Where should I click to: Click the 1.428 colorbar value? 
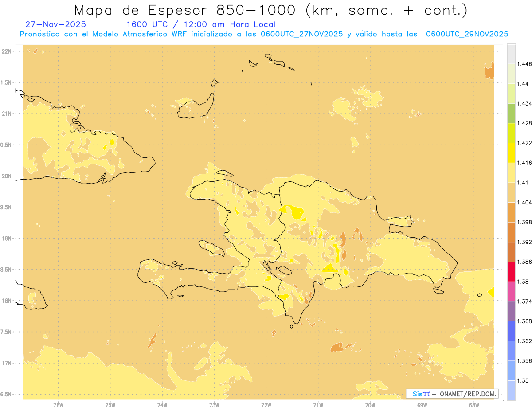point(524,123)
